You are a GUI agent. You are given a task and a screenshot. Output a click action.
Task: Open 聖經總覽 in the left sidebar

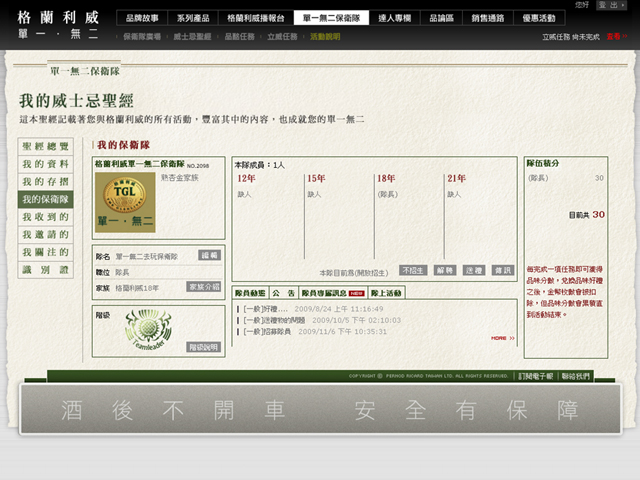(45, 147)
